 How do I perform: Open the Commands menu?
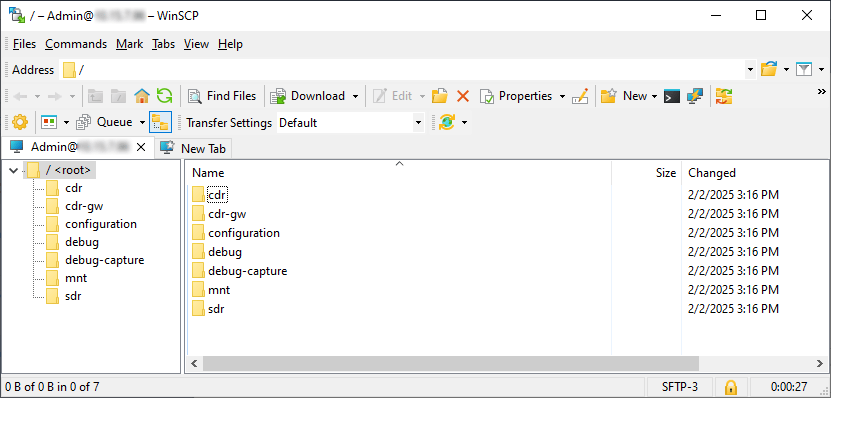coord(76,44)
